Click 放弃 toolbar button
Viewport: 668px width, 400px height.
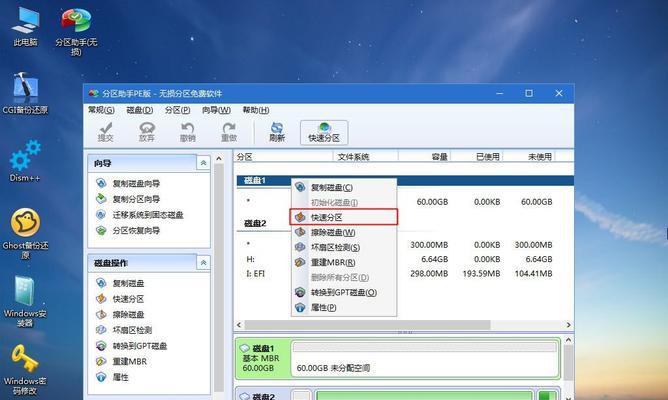[147, 132]
